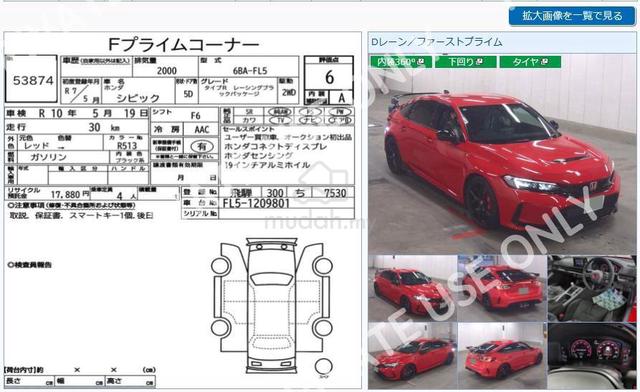Click the circled ナビ equipment mark
640x392 pixels.
310,120
